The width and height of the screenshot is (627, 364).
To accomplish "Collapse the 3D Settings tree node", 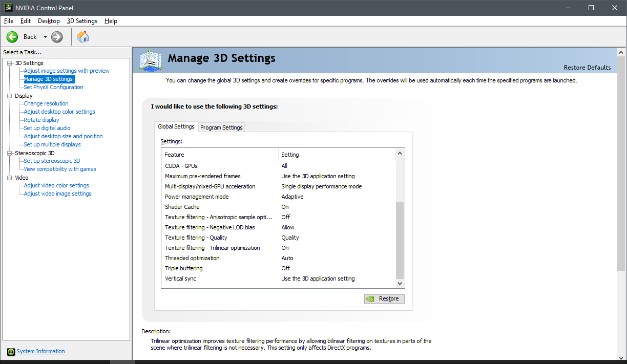I will pos(10,63).
